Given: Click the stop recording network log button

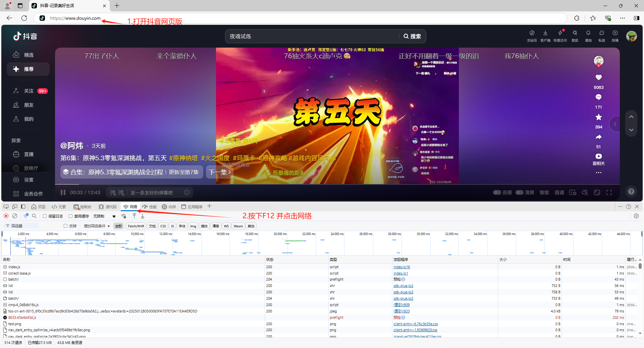Looking at the screenshot, I should pos(6,216).
